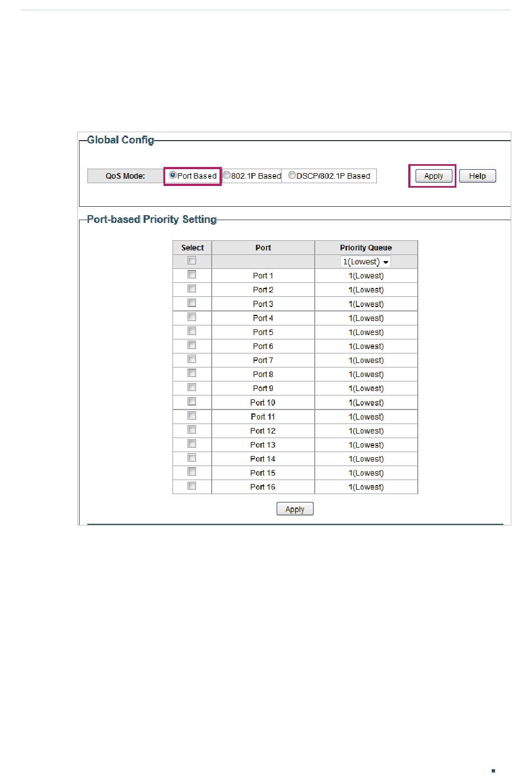Tick the checkbox for Port 9
Screen dimensions: 532x777
click(192, 387)
